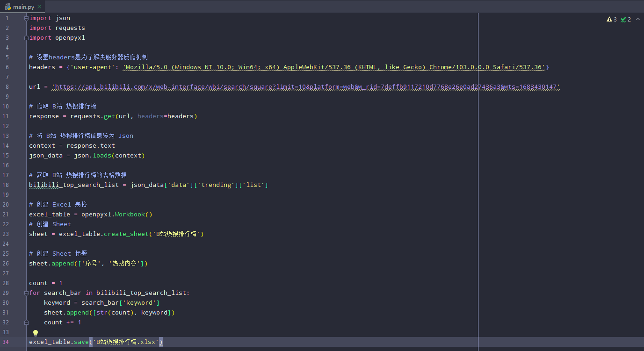Screen dimensions: 644x351
Task: Click the api.bilibili.com URL string
Action: pyautogui.click(x=306, y=87)
